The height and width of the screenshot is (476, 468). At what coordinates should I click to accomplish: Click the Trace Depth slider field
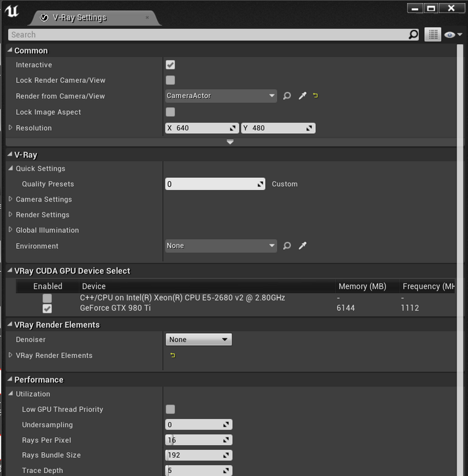199,470
